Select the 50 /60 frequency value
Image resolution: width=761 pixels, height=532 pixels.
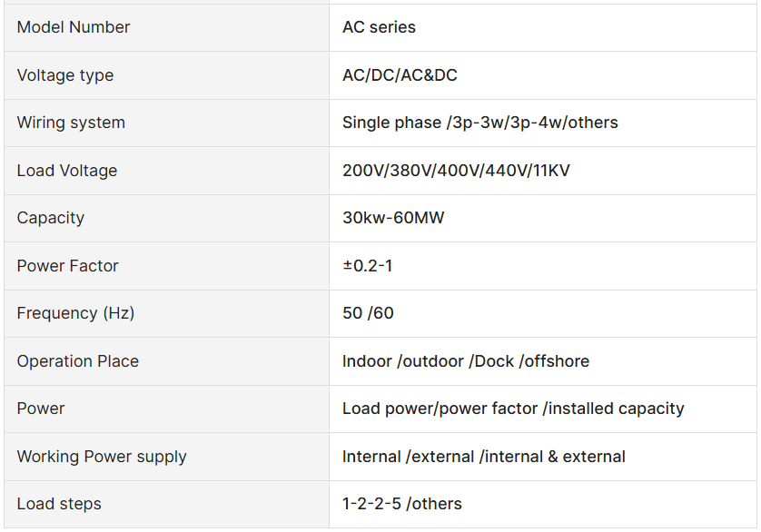pyautogui.click(x=368, y=313)
